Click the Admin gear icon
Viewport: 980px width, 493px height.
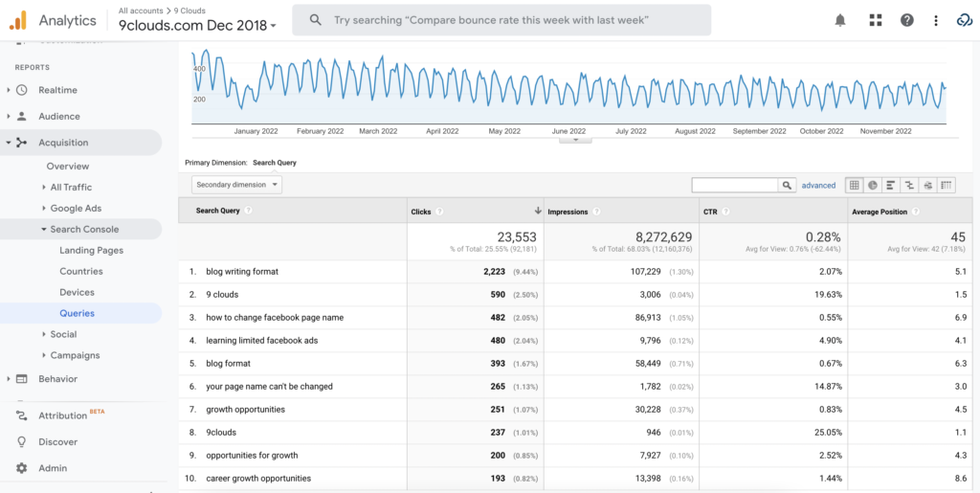22,468
